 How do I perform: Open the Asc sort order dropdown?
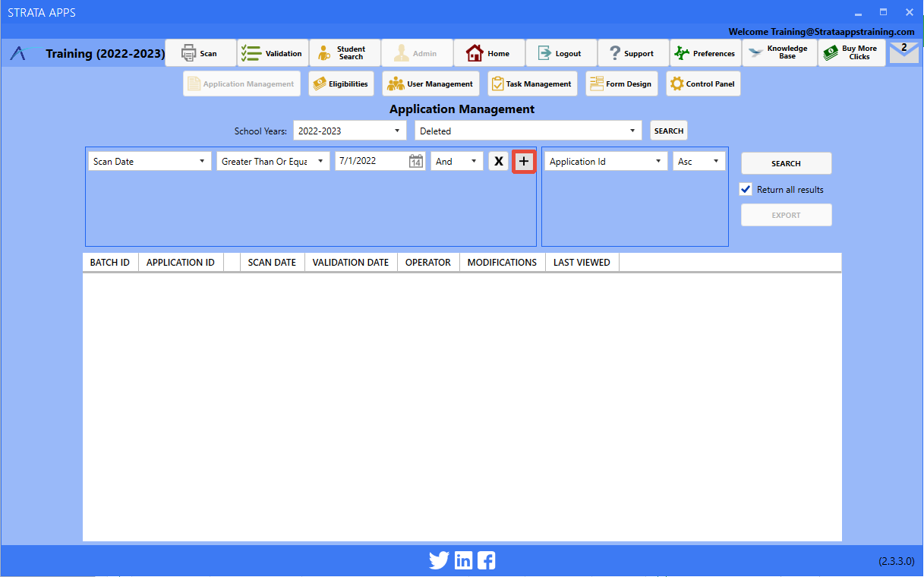tap(699, 161)
